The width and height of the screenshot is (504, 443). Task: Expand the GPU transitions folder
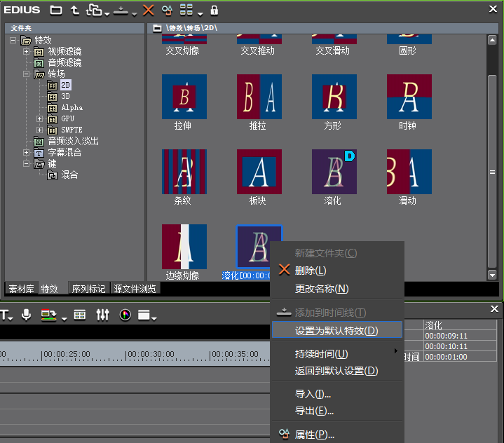[40, 119]
